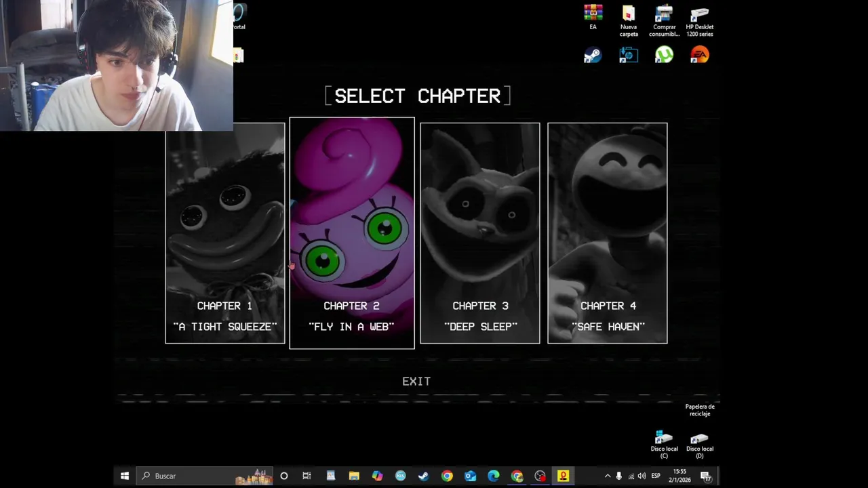The image size is (868, 488).
Task: Select Chapter 2 "Fly in a Web" card
Action: click(351, 233)
